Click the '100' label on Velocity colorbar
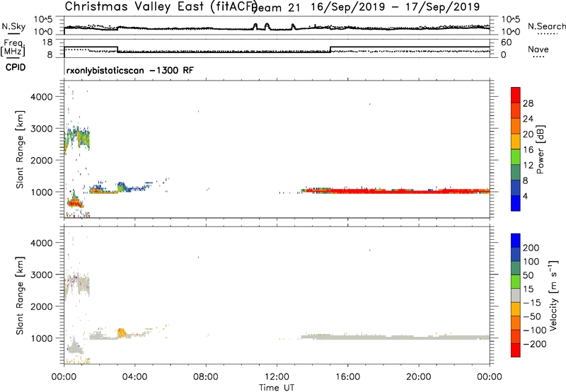The width and height of the screenshot is (566, 392). [531, 262]
